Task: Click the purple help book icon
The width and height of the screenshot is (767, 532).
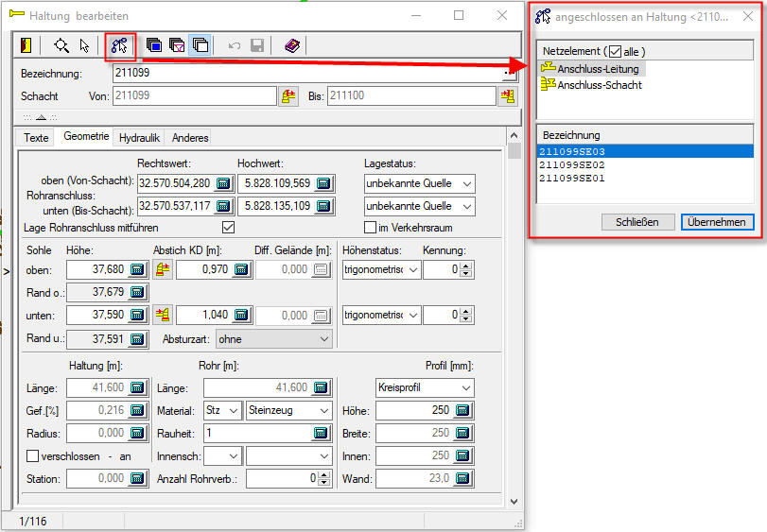Action: (292, 45)
